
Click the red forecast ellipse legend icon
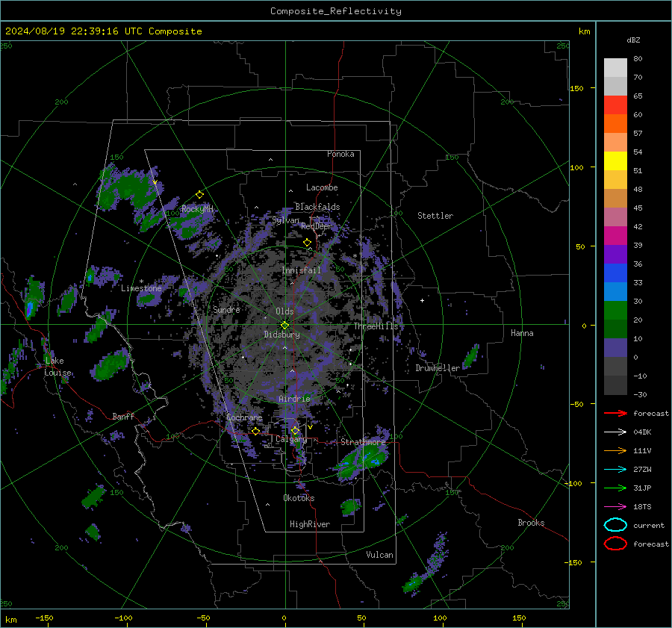pos(615,544)
